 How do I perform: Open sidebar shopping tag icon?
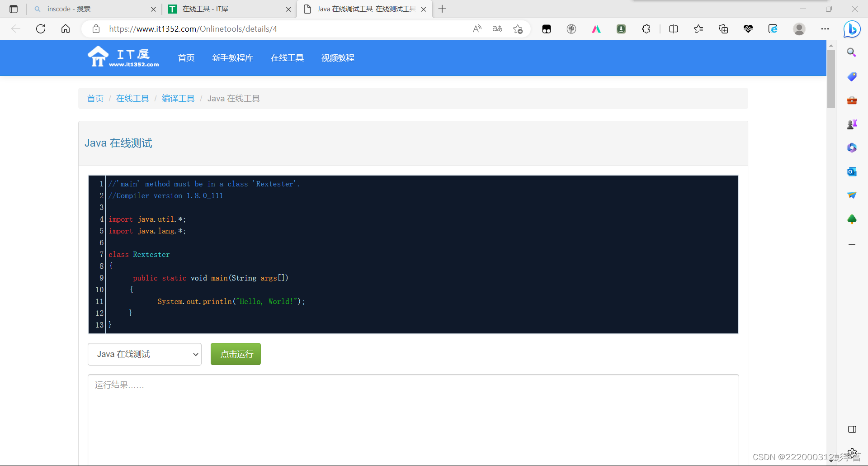click(852, 76)
